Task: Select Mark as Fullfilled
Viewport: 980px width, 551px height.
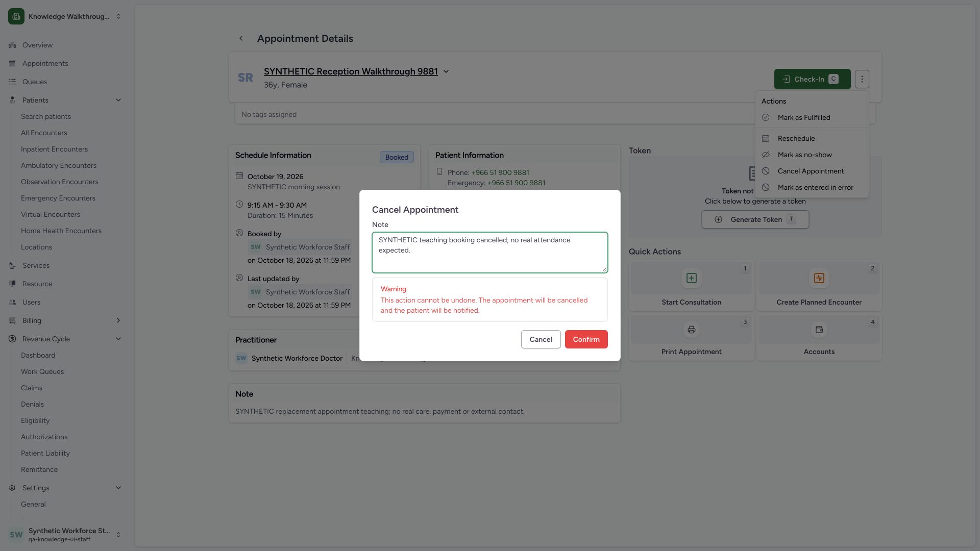Action: coord(812,117)
